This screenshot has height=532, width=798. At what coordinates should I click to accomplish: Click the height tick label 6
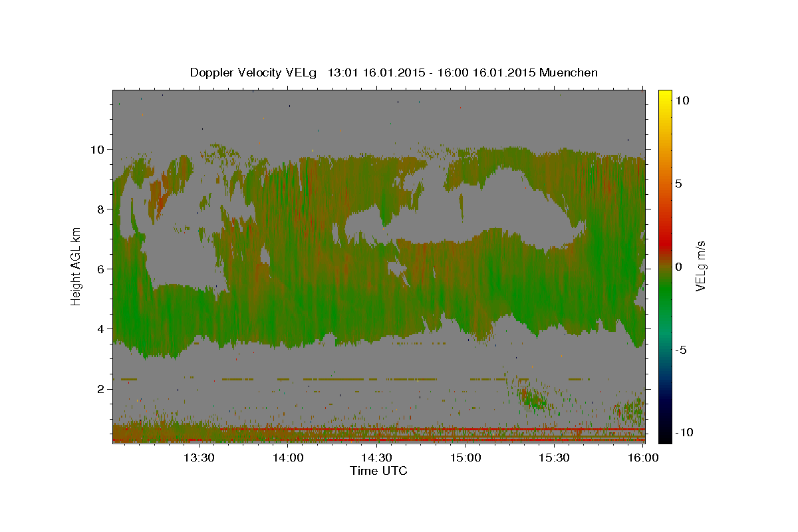tap(102, 269)
